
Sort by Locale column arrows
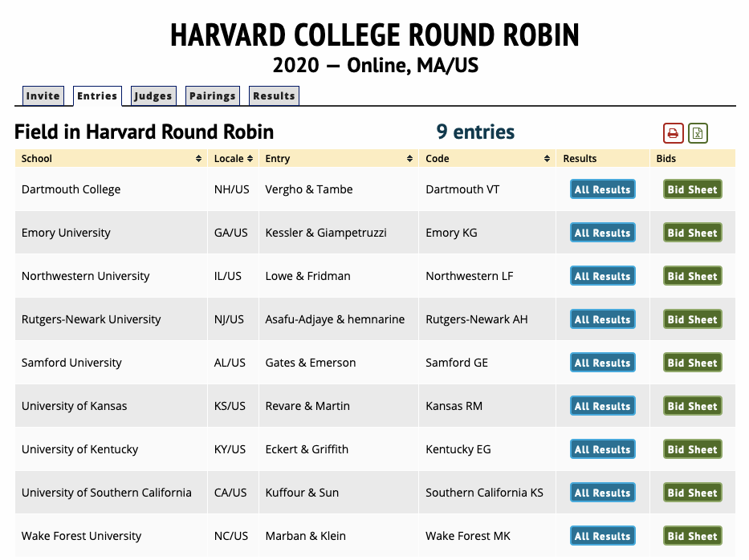click(250, 159)
